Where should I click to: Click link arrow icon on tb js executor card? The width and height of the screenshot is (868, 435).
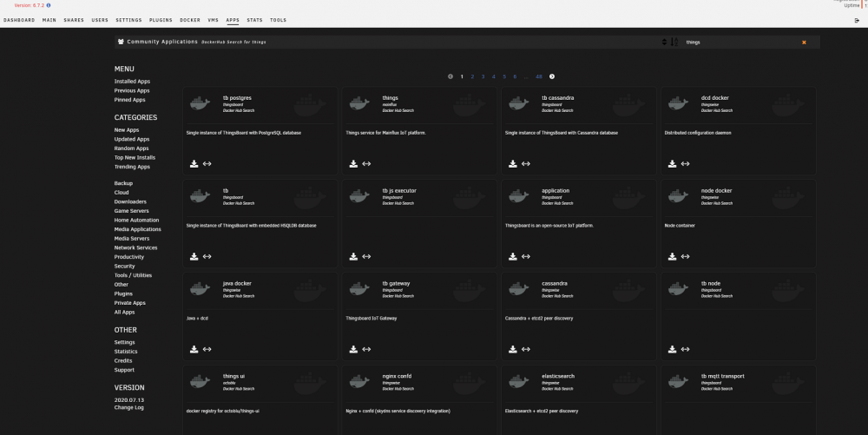click(366, 256)
